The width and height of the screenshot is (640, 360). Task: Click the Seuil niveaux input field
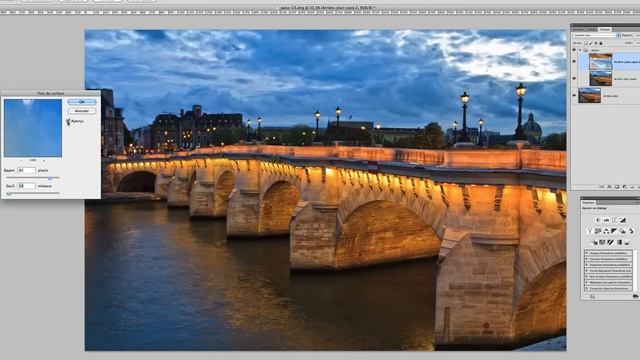27,186
